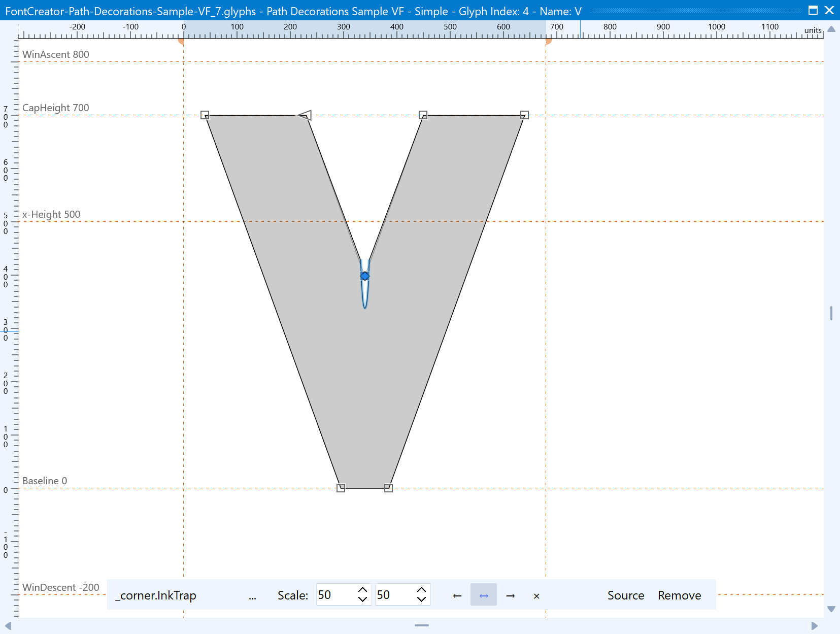Click the vertical scrollbar down arrow

[831, 609]
